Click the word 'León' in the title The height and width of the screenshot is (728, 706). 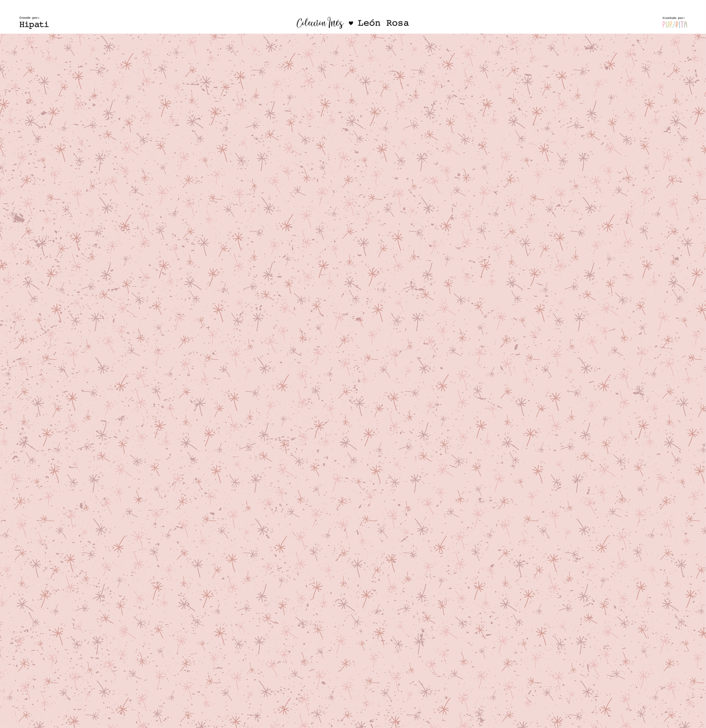tap(369, 23)
